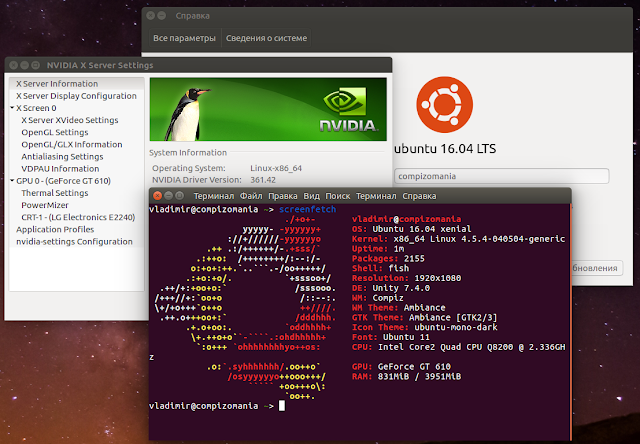
Task: Maximize the NVIDIA X Server Settings window
Action: (36, 65)
